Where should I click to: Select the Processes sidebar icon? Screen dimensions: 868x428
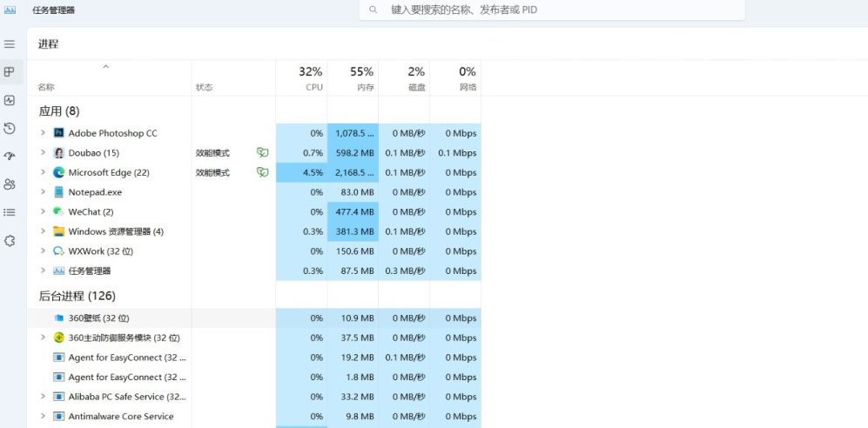coord(10,72)
